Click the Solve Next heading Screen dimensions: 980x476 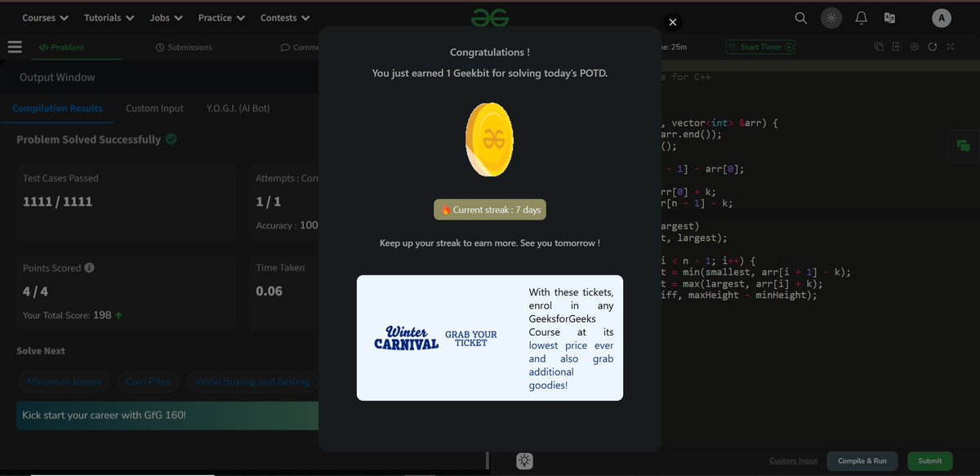click(x=41, y=351)
